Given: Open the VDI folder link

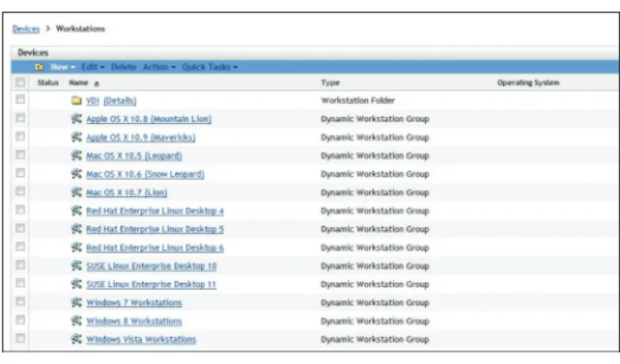Looking at the screenshot, I should [x=92, y=101].
